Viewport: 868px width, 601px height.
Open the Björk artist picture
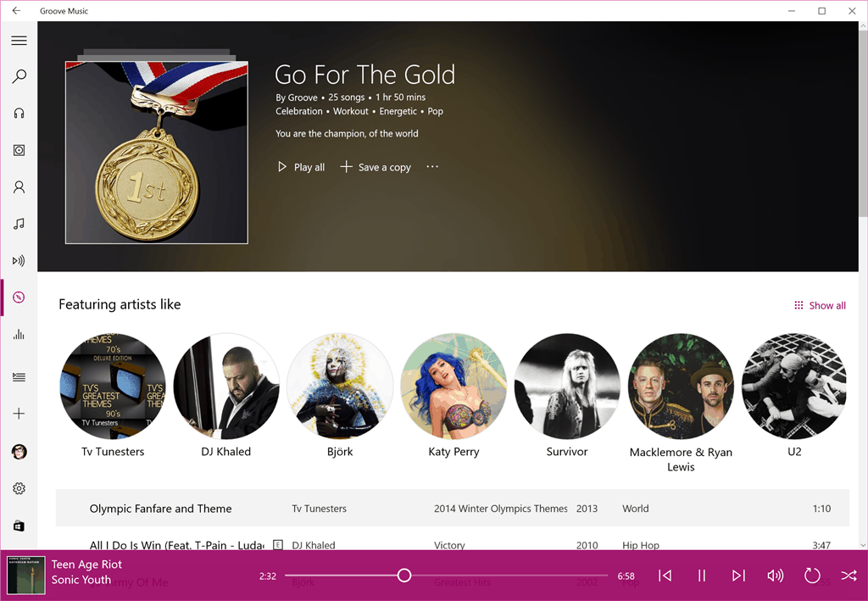point(340,386)
